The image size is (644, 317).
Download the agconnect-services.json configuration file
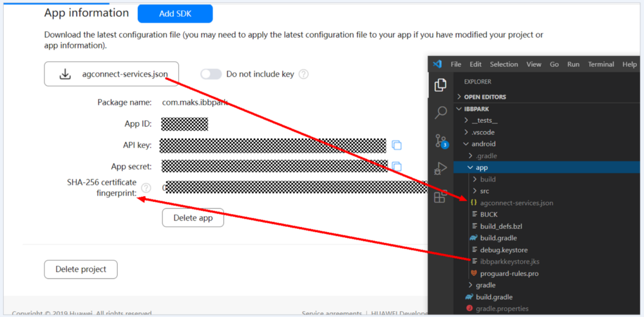coord(111,74)
